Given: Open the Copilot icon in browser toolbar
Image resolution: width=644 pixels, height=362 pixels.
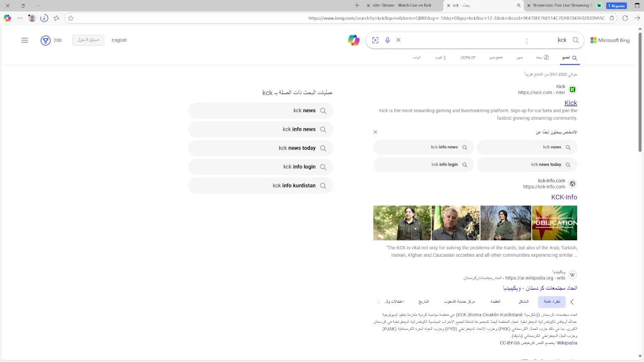Looking at the screenshot, I should pos(7,18).
